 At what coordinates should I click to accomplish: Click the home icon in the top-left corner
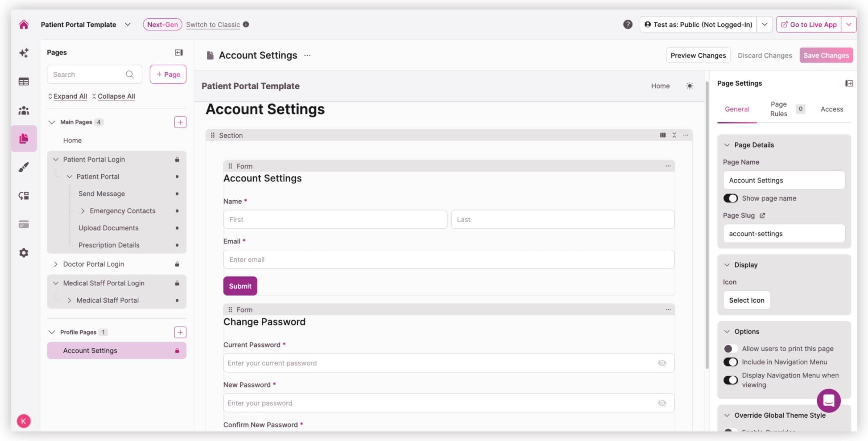24,24
